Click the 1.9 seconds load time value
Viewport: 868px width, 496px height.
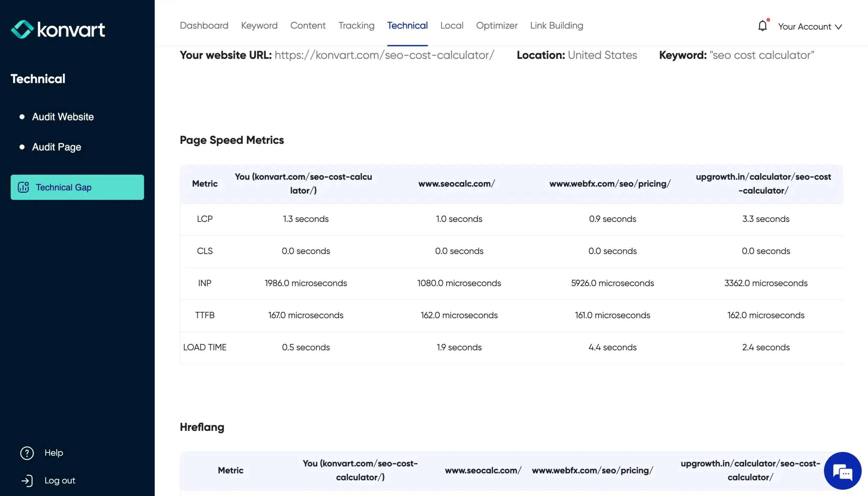coord(459,347)
